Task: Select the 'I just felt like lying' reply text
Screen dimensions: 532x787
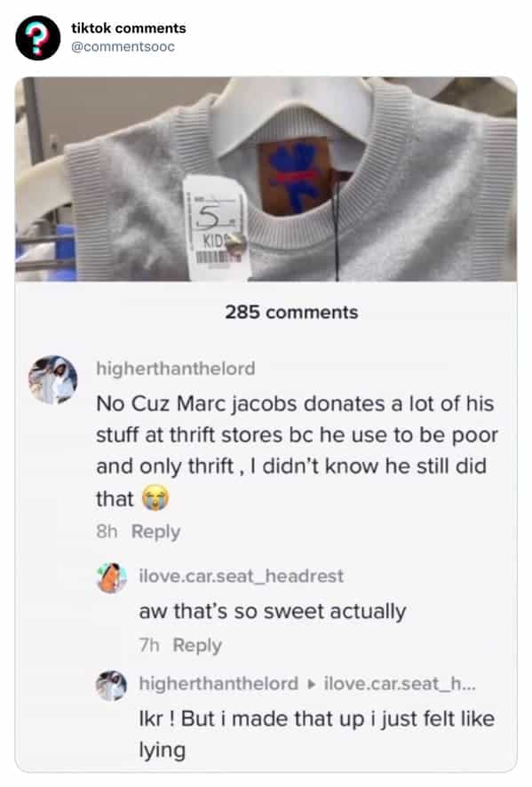Action: tap(317, 735)
